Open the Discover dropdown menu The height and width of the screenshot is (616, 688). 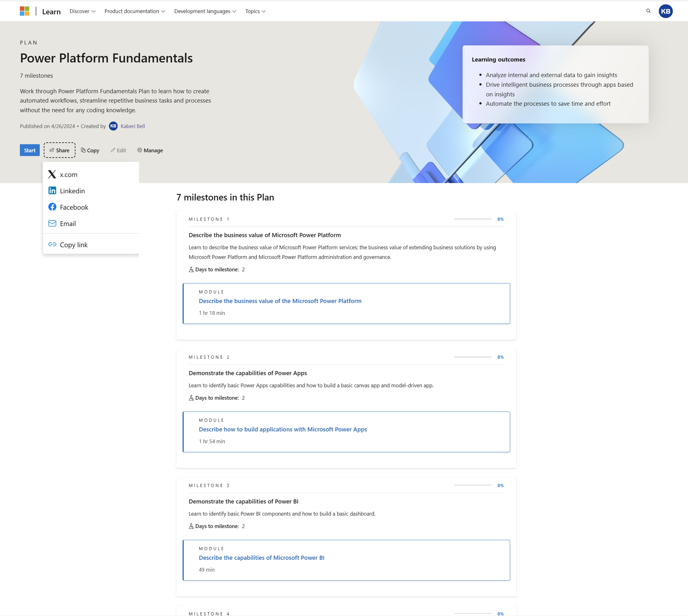click(x=81, y=11)
